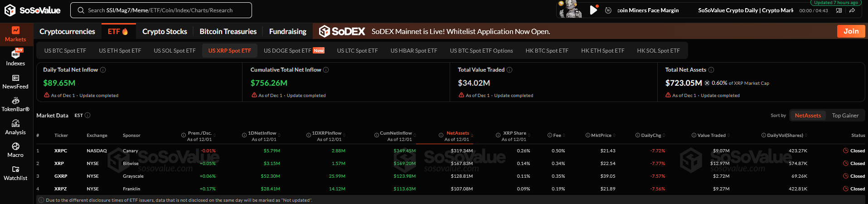The width and height of the screenshot is (868, 204).
Task: Sort by DailyChg column arrows
Action: tap(664, 135)
